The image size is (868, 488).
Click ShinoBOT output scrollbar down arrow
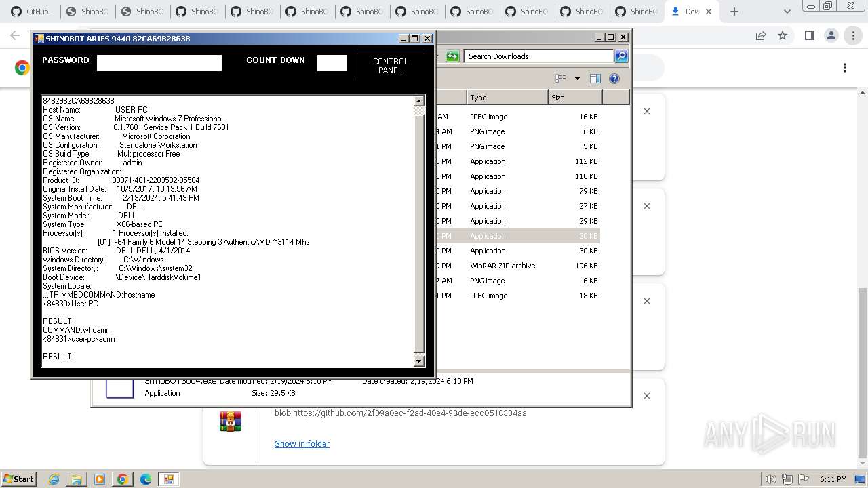pos(418,361)
